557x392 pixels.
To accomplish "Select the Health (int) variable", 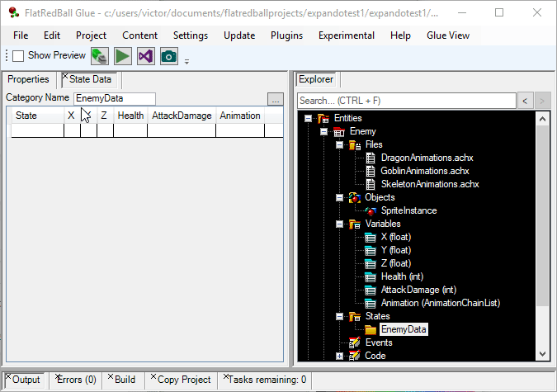I will pyautogui.click(x=402, y=276).
